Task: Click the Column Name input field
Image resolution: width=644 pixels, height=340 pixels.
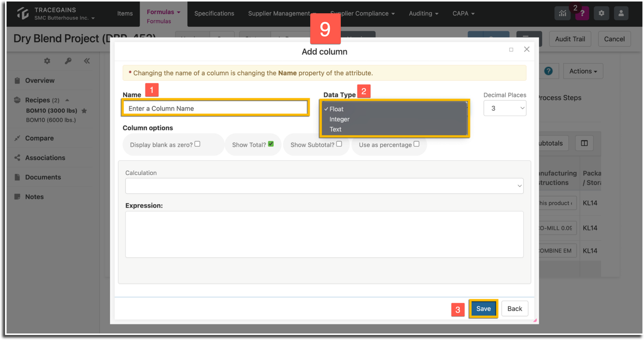Action: pyautogui.click(x=215, y=108)
